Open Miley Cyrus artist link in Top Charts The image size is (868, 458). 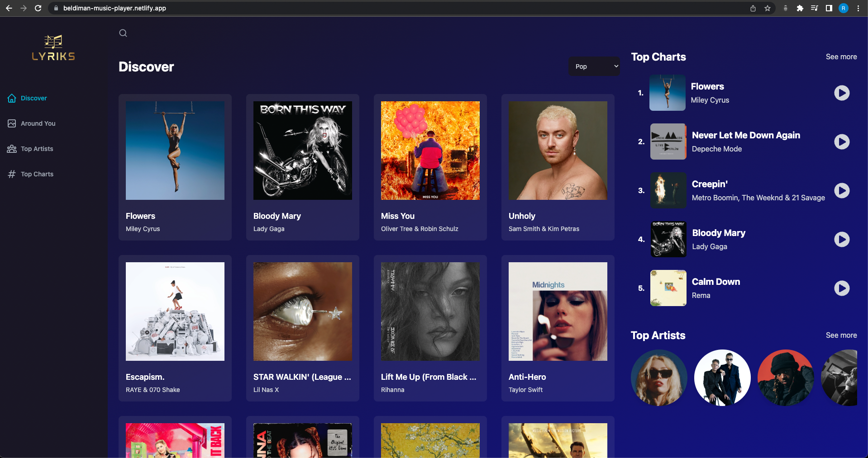[710, 100]
